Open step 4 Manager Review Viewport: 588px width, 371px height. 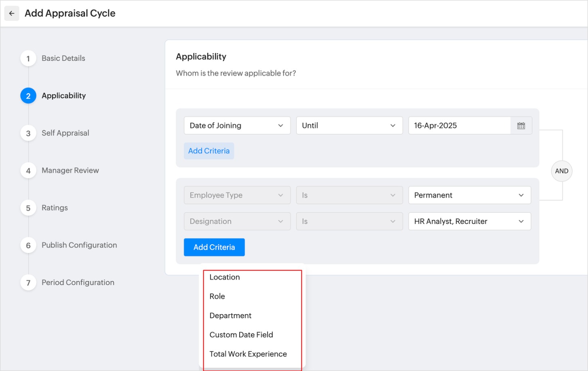point(70,170)
